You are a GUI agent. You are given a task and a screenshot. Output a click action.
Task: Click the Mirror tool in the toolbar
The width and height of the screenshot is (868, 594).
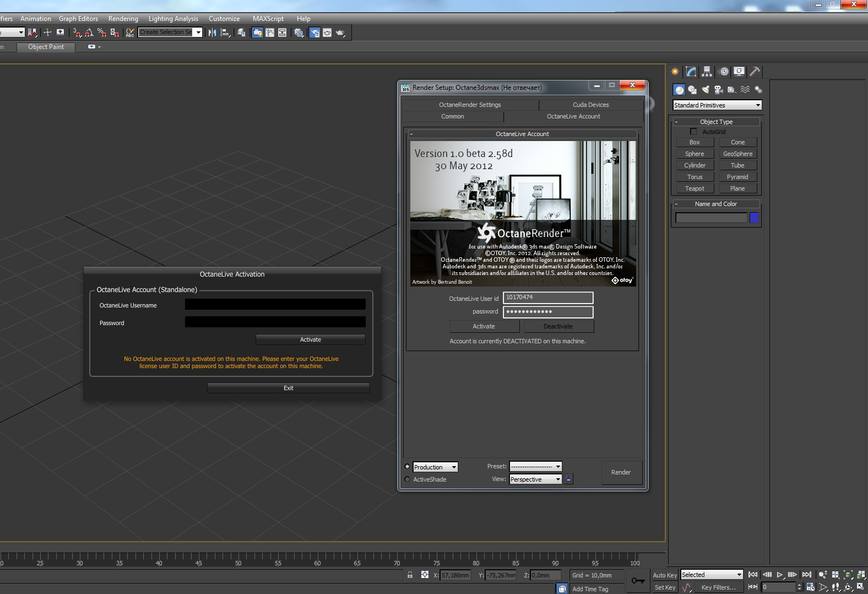(x=212, y=33)
